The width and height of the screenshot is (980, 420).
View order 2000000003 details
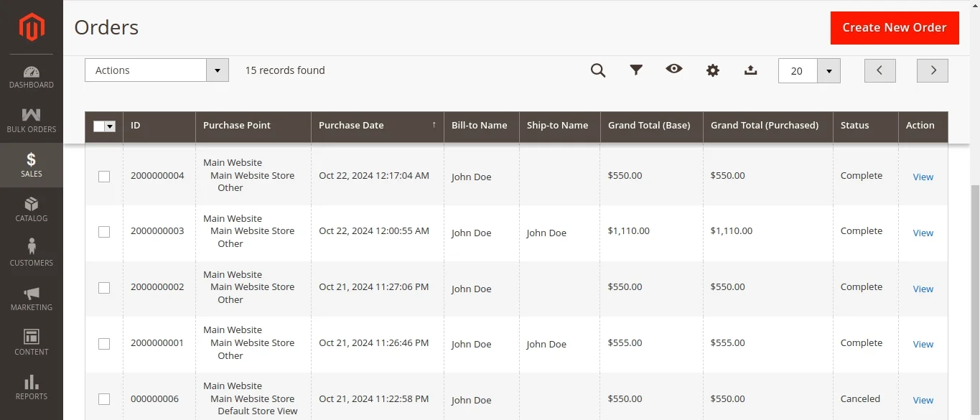point(923,233)
